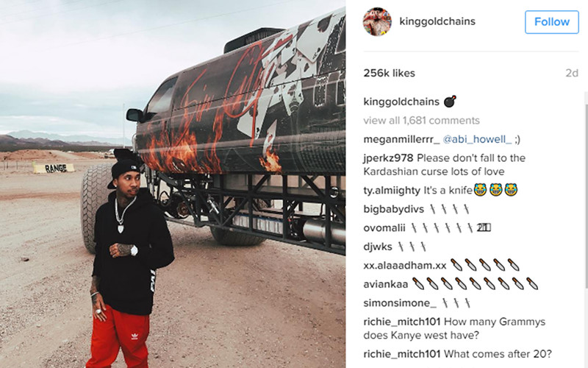View the 256k likes list
The height and width of the screenshot is (368, 588).
coord(390,73)
